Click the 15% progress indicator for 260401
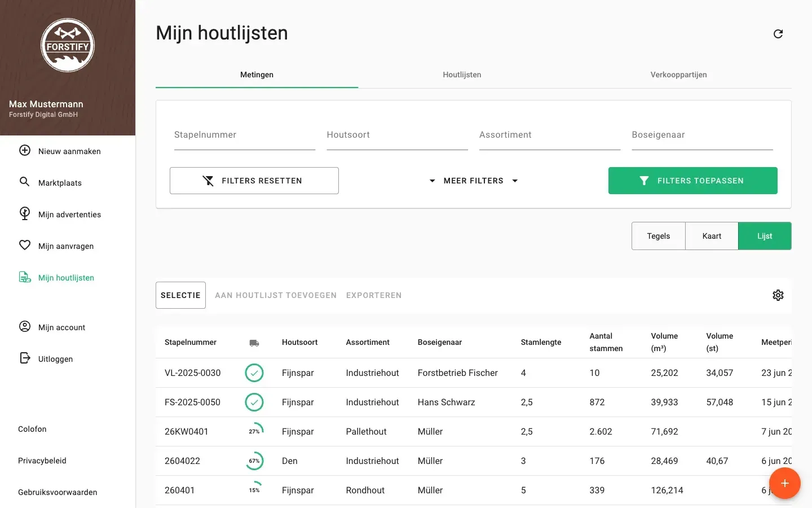 coord(254,490)
